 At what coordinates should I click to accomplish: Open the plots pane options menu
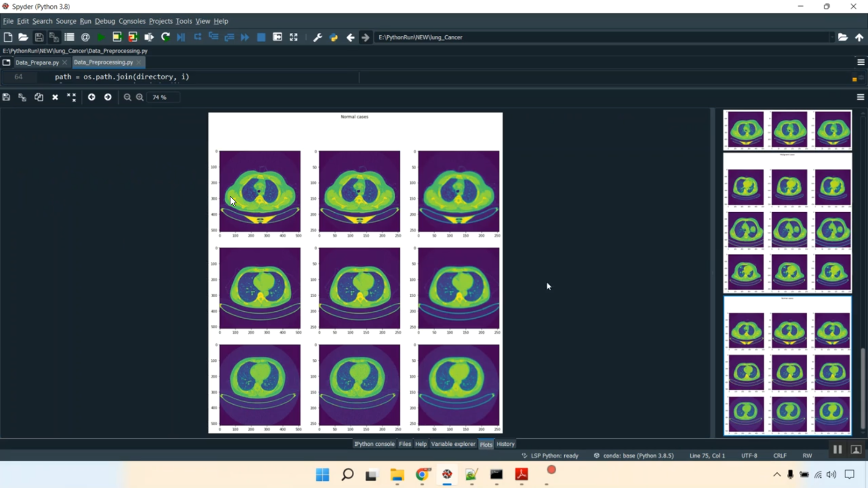pos(860,97)
